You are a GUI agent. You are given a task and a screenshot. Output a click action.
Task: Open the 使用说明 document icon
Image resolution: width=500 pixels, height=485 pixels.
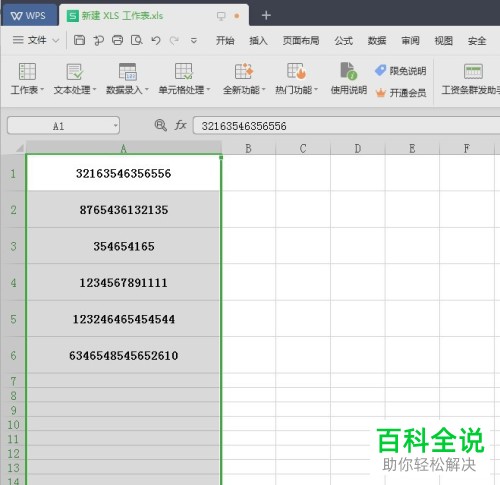click(349, 71)
